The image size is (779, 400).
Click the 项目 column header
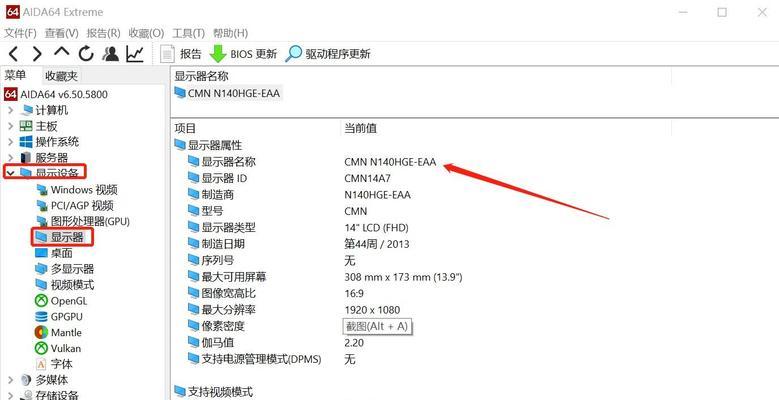[185, 128]
